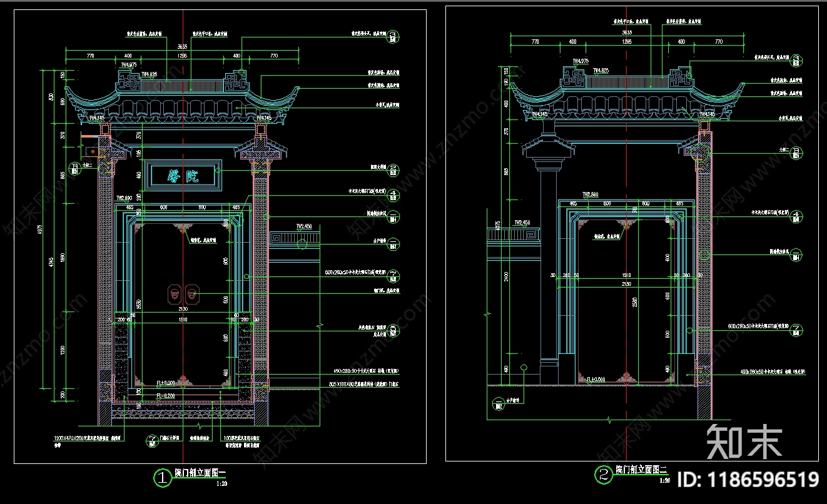Click the drawing title "院门剖立面图一"
Viewport: 827px width, 504px height.
click(x=201, y=474)
